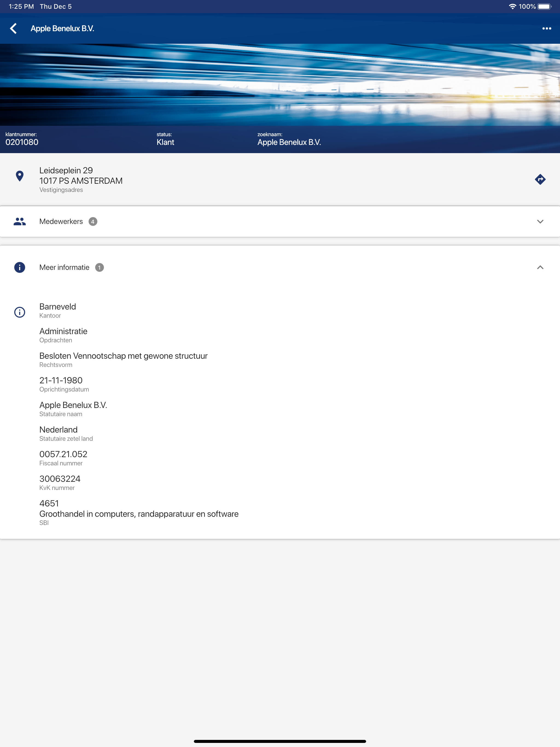Tap the Vestigingsadres label
Screen dimensions: 560x747
pos(61,190)
